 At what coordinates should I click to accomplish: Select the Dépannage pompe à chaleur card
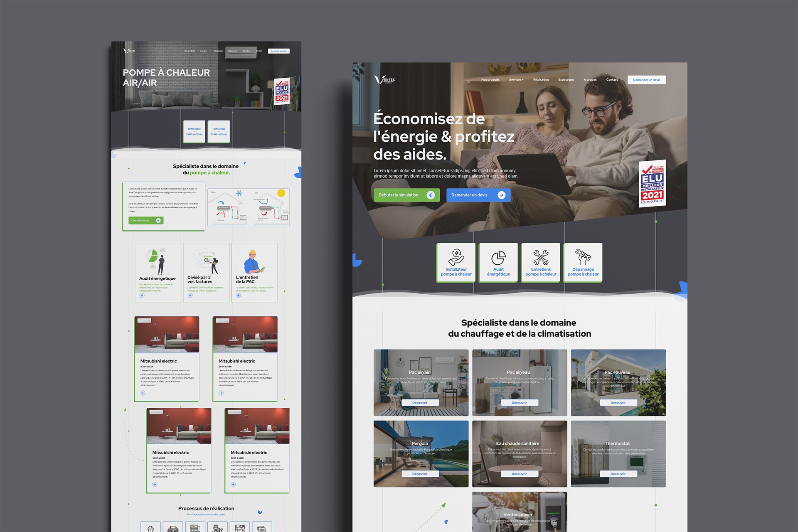pos(583,263)
